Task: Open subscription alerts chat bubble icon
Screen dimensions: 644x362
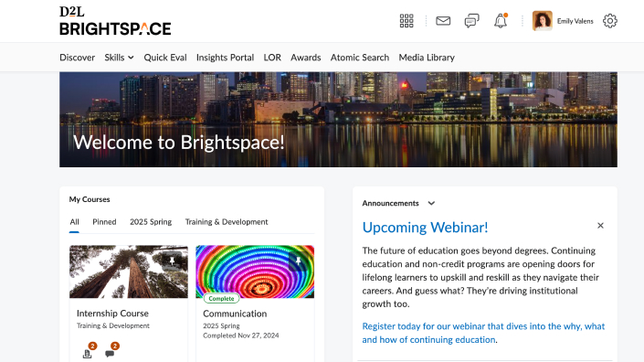Action: tap(471, 21)
